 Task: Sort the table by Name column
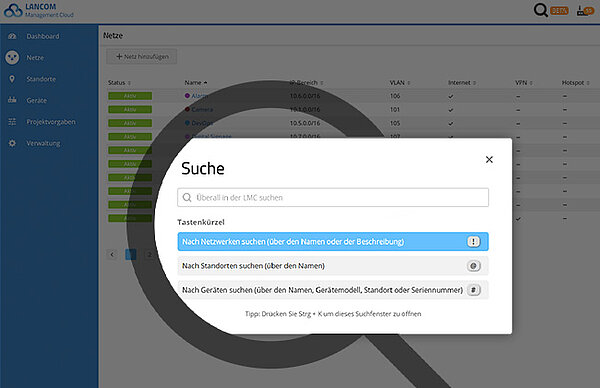[x=196, y=83]
